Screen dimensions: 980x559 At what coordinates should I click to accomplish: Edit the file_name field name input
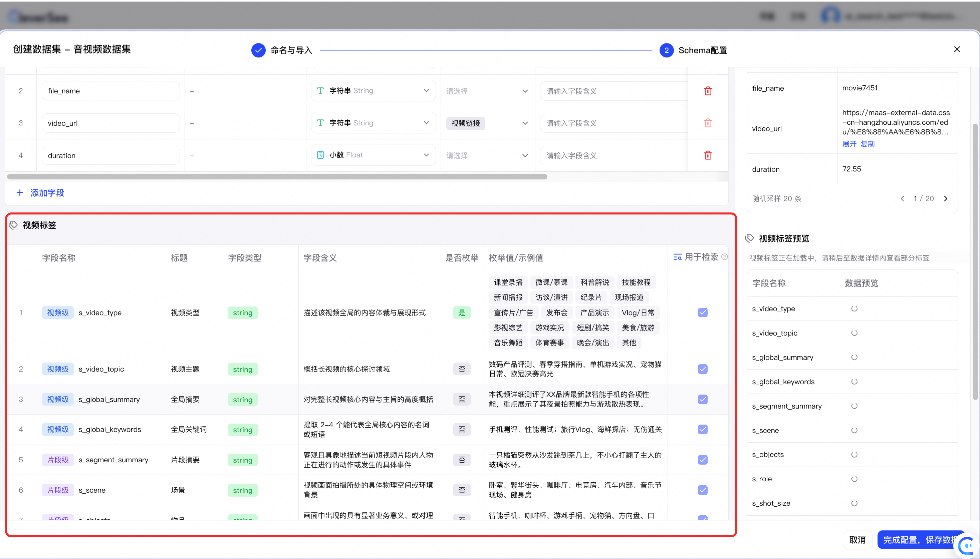110,91
